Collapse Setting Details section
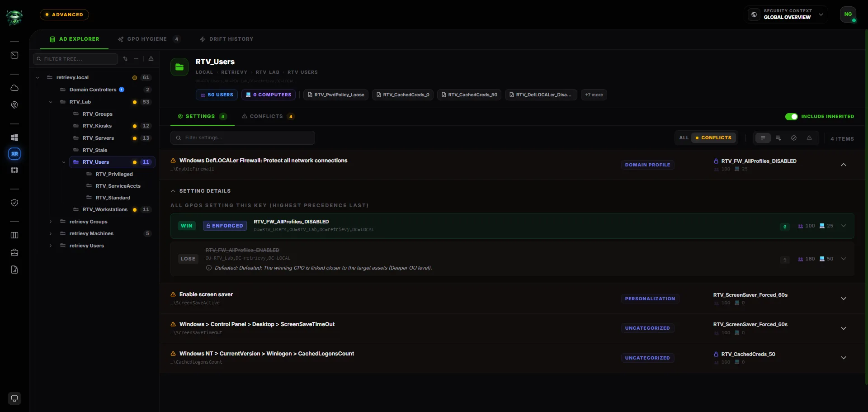 [201, 191]
